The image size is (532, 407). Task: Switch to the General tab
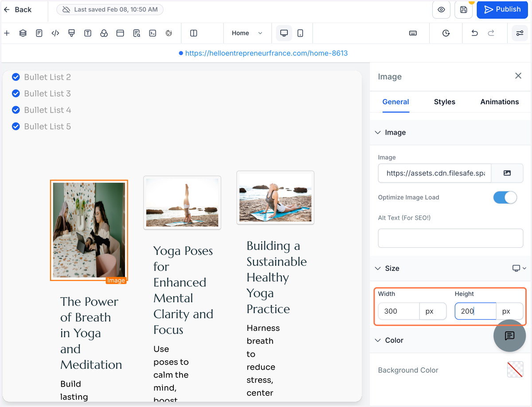[395, 102]
